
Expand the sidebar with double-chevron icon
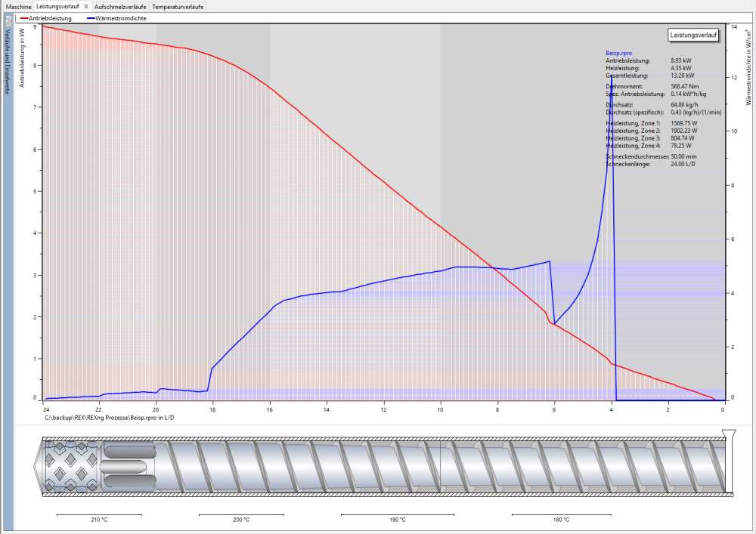tap(8, 20)
